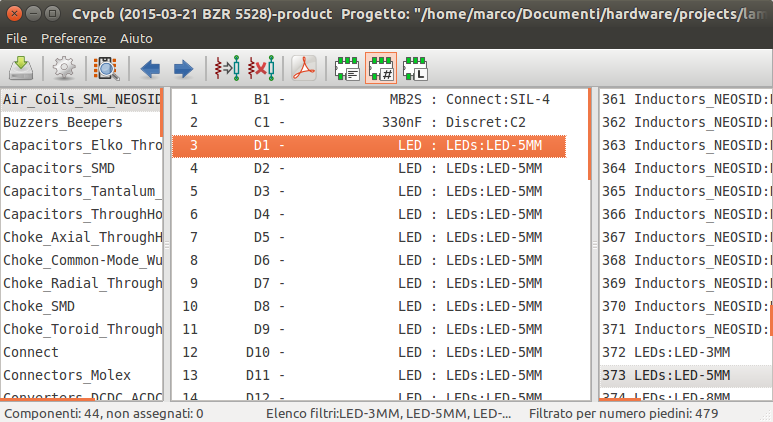This screenshot has height=422, width=773.
Task: Select the Connect library
Action: click(81, 352)
